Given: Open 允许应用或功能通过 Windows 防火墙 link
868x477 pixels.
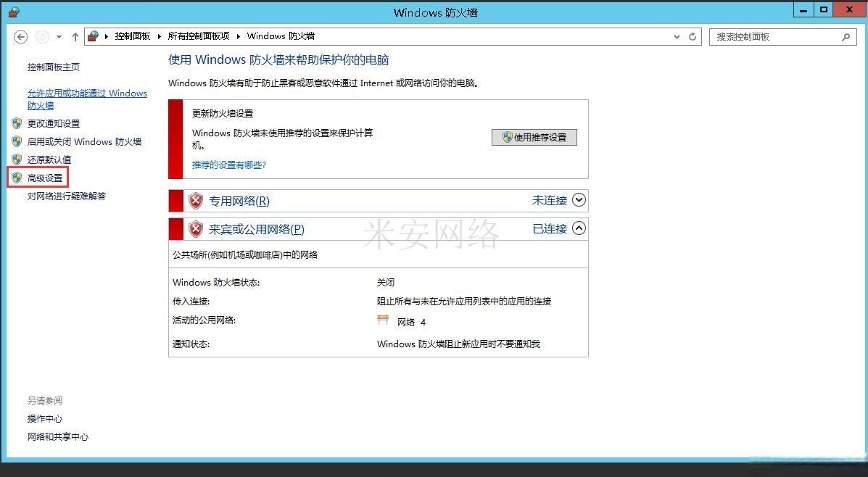Looking at the screenshot, I should pyautogui.click(x=87, y=99).
